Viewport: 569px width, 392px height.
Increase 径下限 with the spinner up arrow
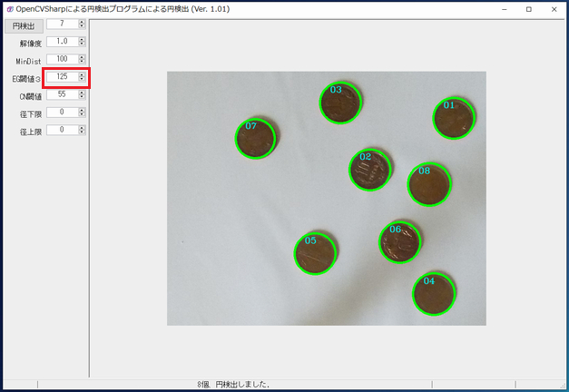(82, 111)
